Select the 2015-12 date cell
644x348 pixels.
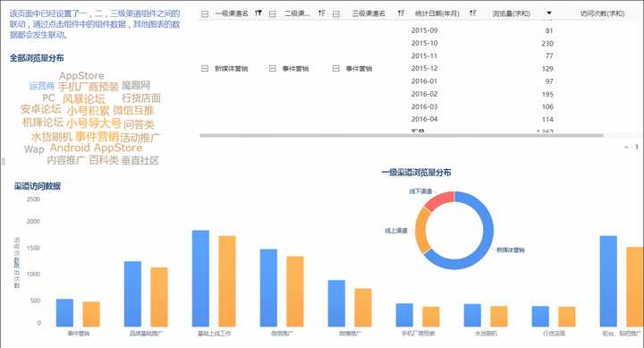pos(424,68)
